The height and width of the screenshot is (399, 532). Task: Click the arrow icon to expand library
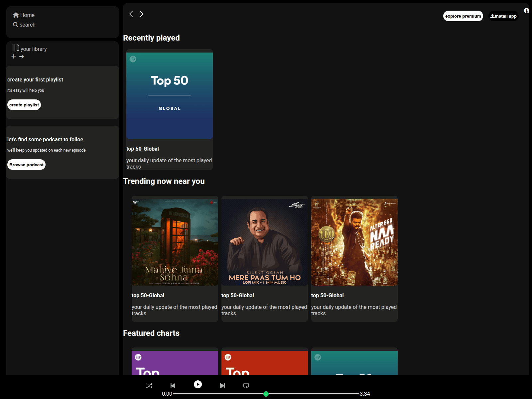tap(22, 57)
